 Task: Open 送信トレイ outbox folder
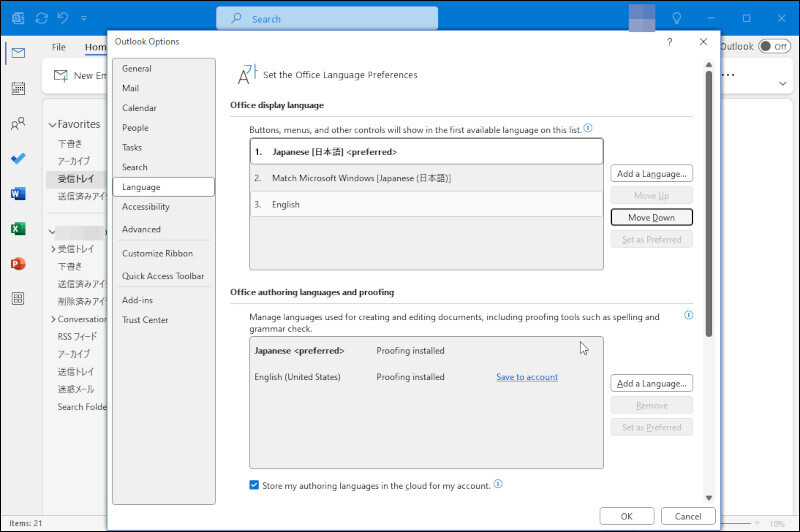76,372
